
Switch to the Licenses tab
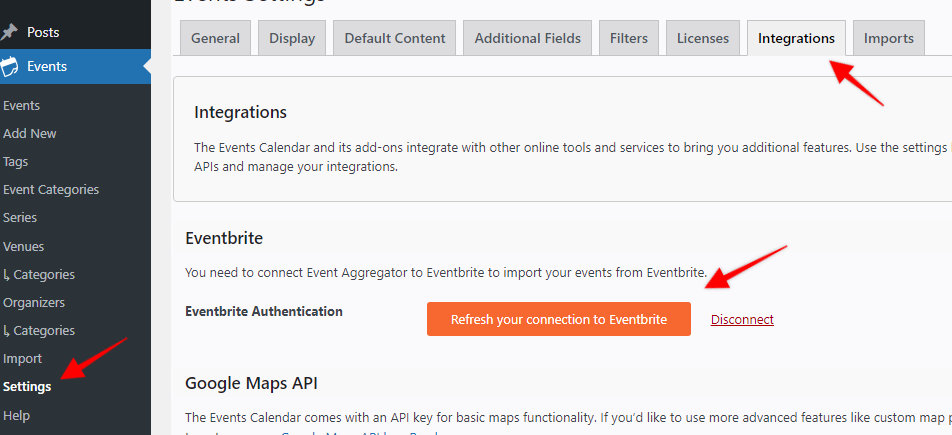point(703,38)
